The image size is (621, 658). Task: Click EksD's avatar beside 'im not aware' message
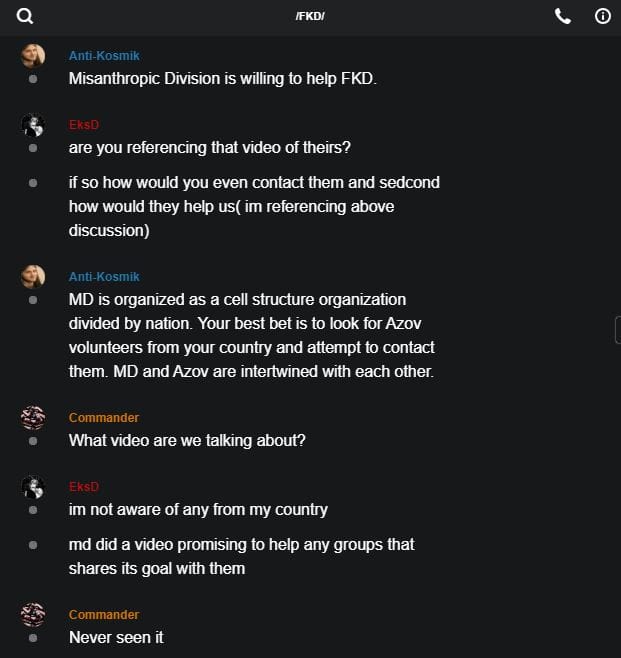point(33,487)
